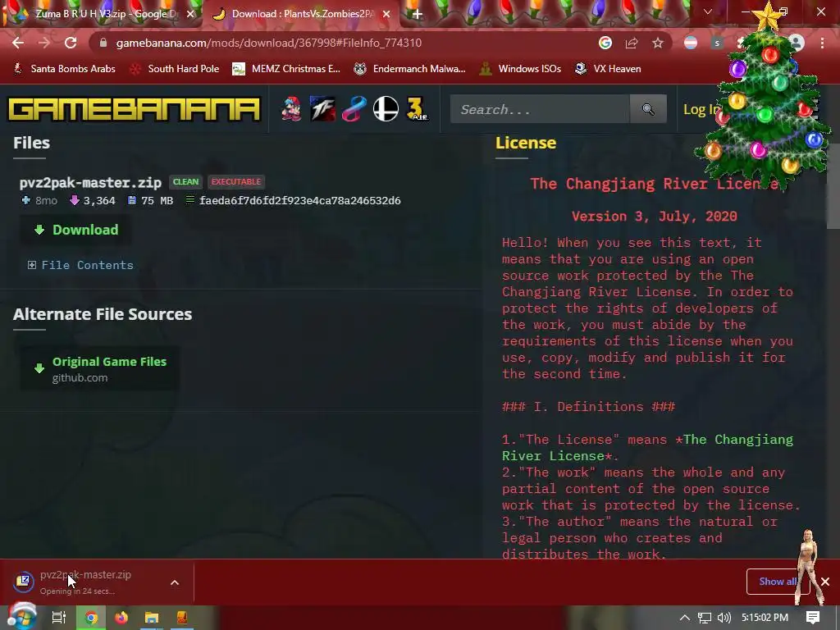Click the first extension icon in toolbar
This screenshot has width=840, height=630.
691,43
